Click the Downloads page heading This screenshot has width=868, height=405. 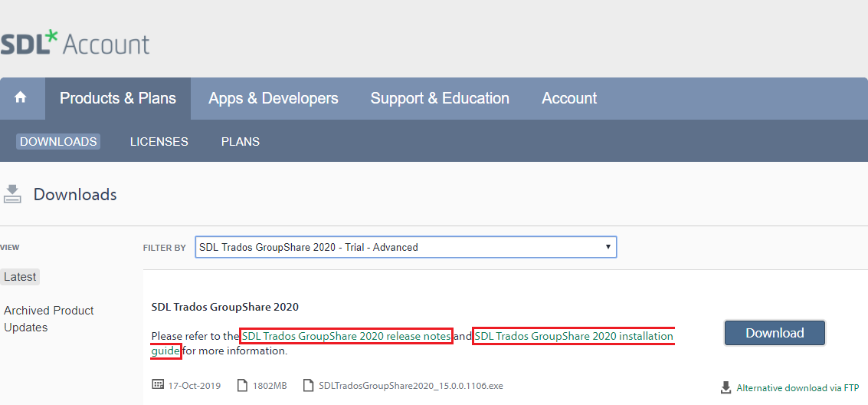(x=75, y=195)
